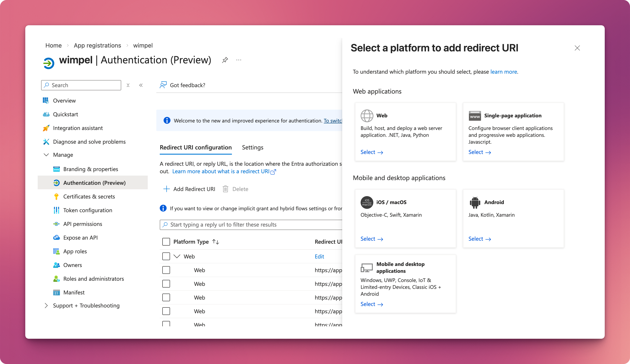Open the ellipsis more options menu
630x364 pixels.
pyautogui.click(x=239, y=60)
